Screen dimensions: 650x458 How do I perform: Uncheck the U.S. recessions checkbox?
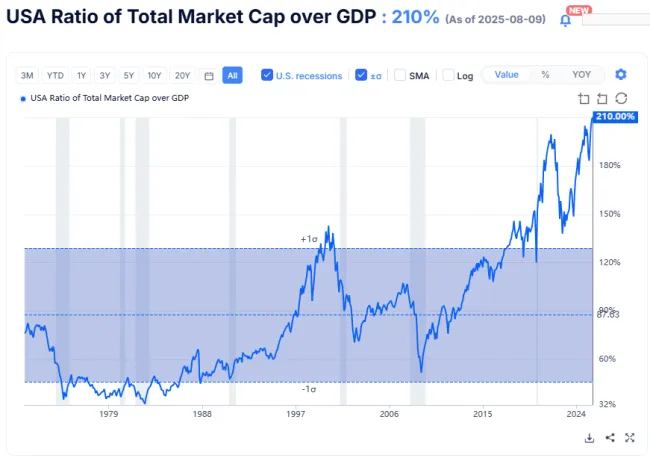267,75
